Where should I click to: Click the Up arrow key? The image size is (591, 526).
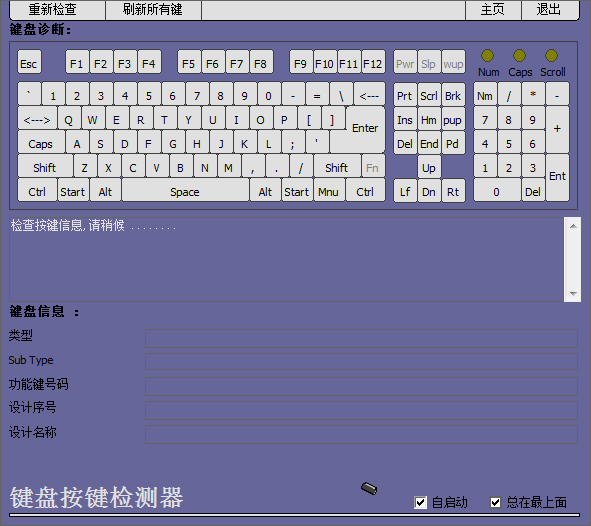click(x=429, y=166)
